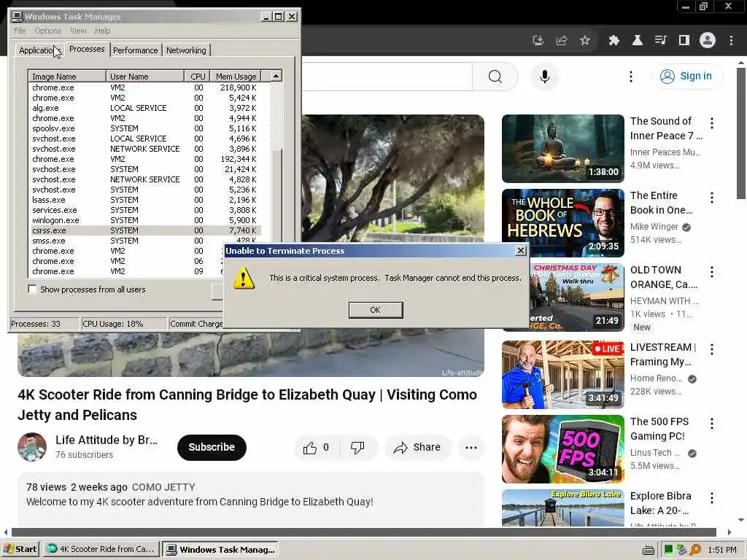Open the Chrome profile avatar icon
Screen dimensions: 747x560
click(708, 40)
